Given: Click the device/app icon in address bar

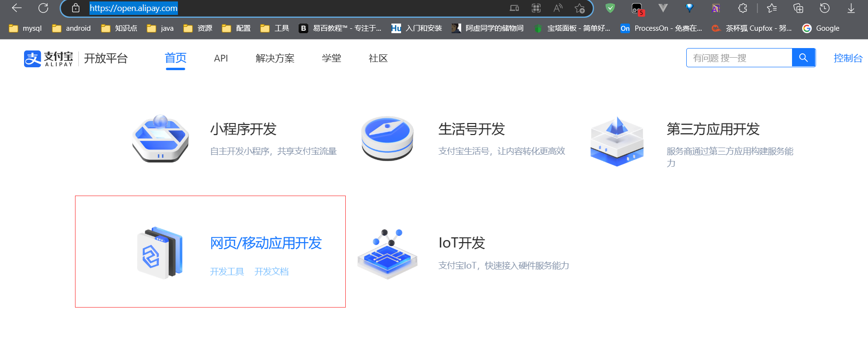Looking at the screenshot, I should click(515, 8).
